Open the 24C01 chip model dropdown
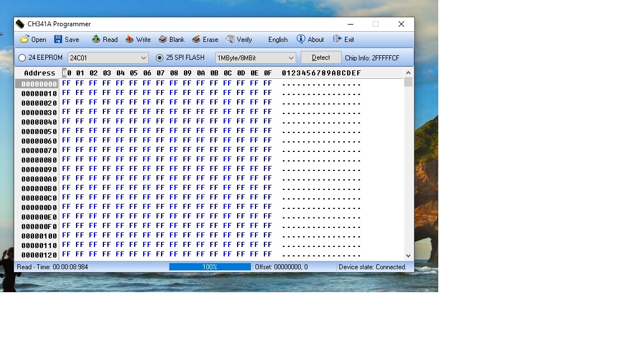The height and width of the screenshot is (362, 644). pos(107,58)
